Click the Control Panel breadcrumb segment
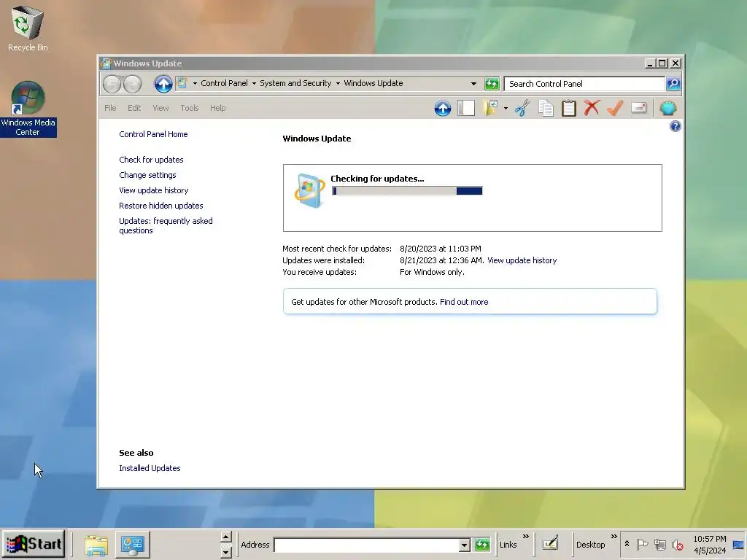Viewport: 747px width, 560px height. coord(224,83)
